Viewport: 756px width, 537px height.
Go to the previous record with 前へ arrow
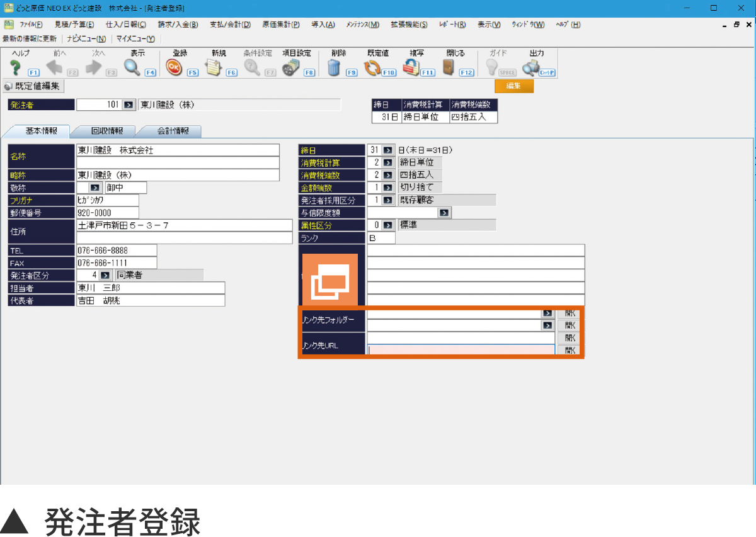(x=54, y=67)
